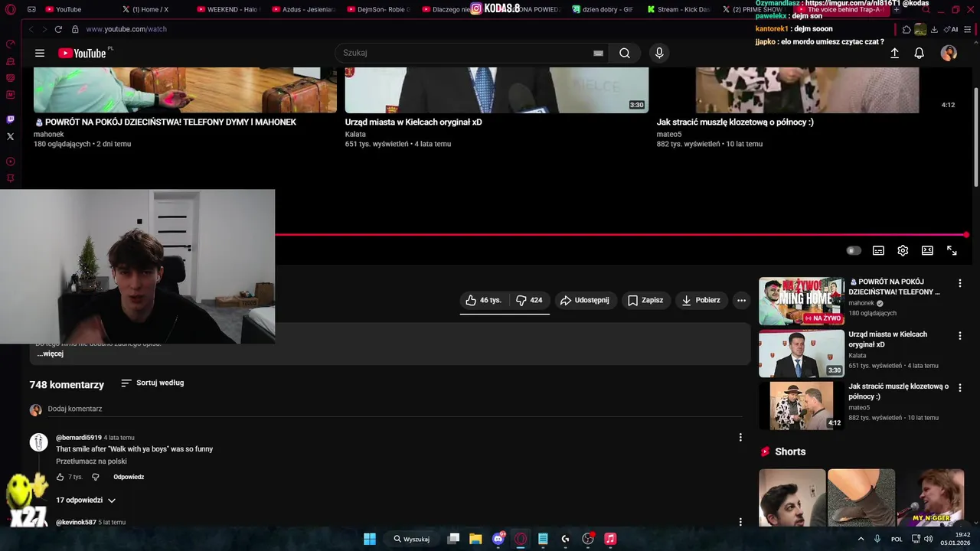
Task: Open volume control in system tray
Action: pos(929,539)
